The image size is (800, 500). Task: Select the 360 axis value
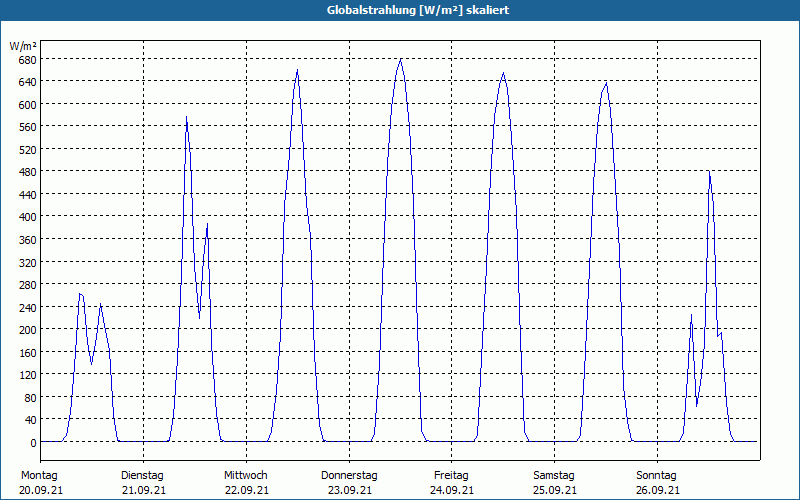pyautogui.click(x=27, y=239)
